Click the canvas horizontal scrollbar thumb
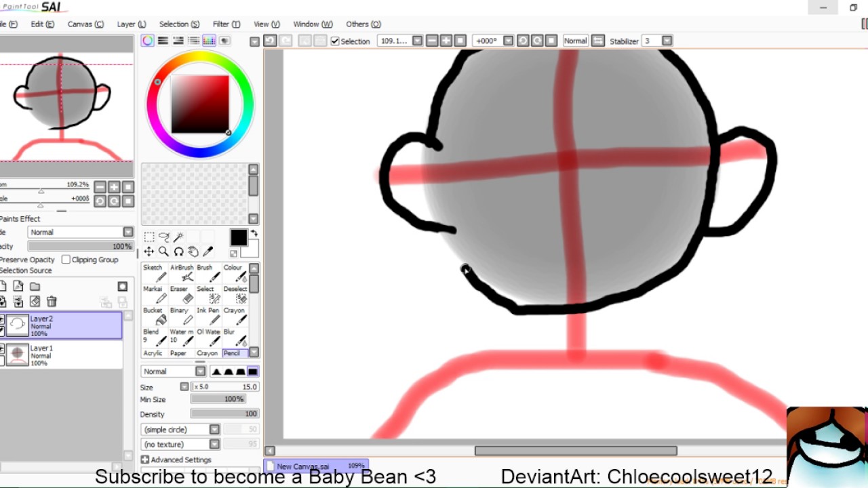 [576, 451]
